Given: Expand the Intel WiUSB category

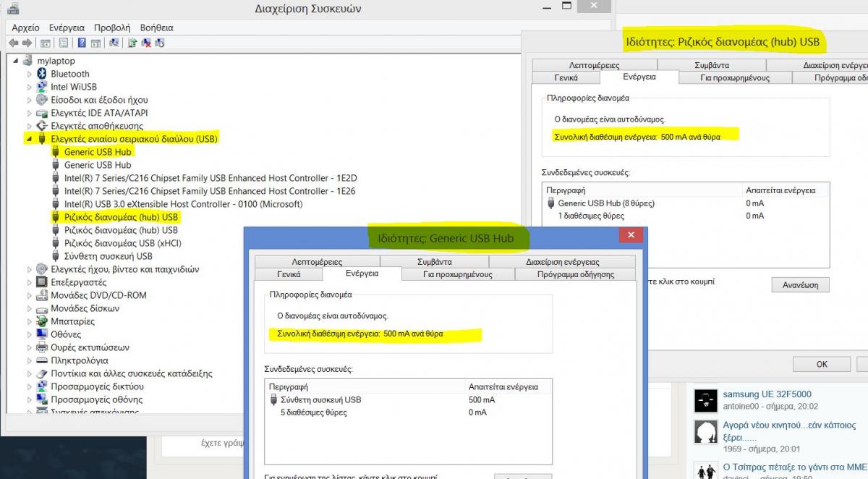Looking at the screenshot, I should (x=30, y=87).
